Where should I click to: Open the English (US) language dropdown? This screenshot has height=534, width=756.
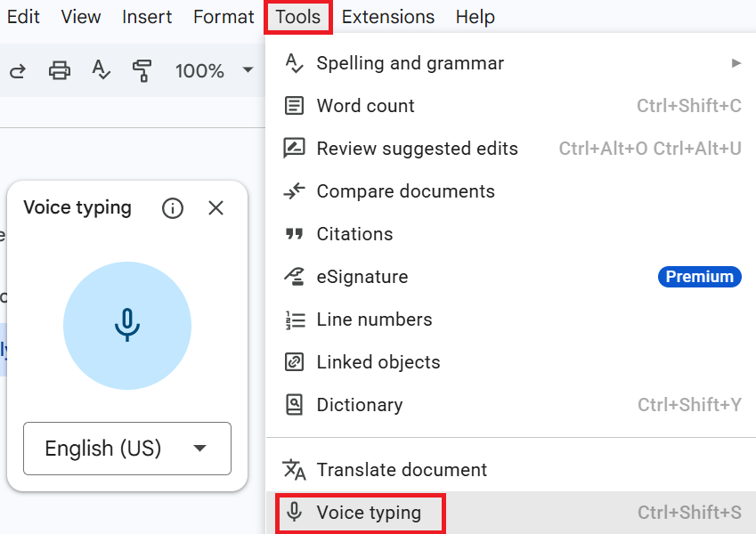127,449
